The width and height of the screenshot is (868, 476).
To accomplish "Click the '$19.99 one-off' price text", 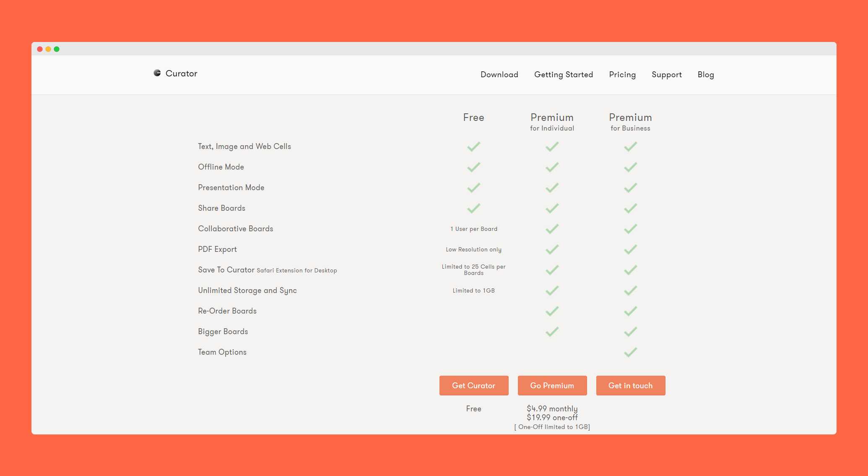I will tap(552, 418).
